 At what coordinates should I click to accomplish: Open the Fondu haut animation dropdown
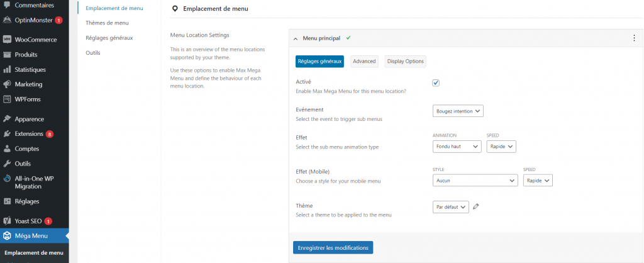(457, 147)
